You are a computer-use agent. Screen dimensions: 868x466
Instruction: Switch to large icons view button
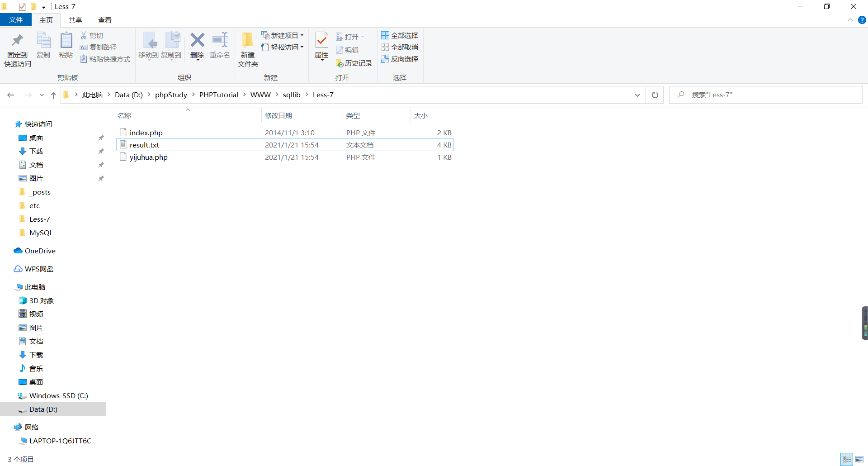pos(859,459)
